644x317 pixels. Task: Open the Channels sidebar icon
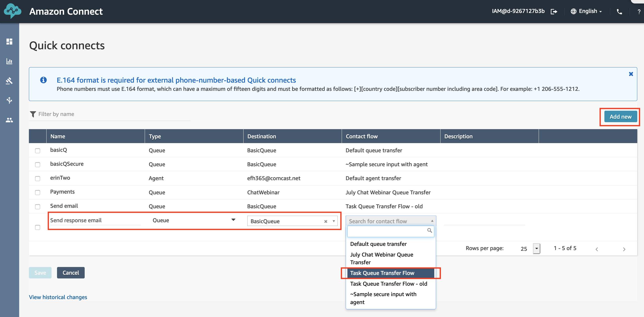pyautogui.click(x=9, y=101)
